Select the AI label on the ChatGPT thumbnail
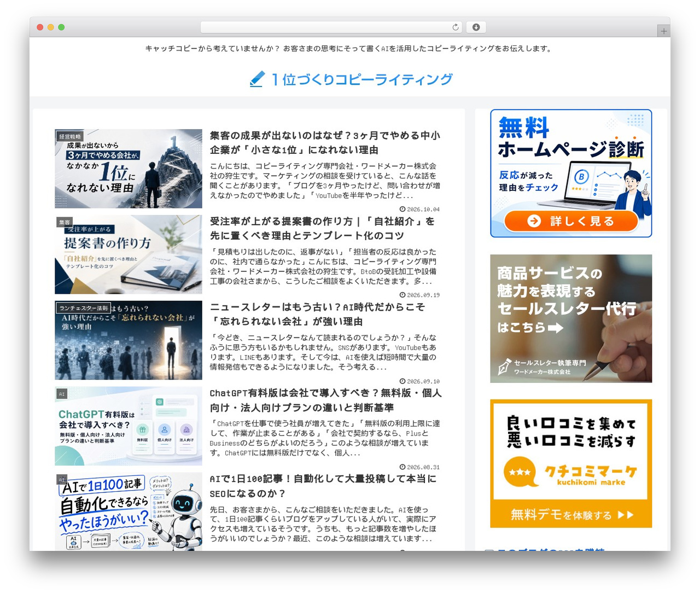This screenshot has width=700, height=593. [62, 394]
